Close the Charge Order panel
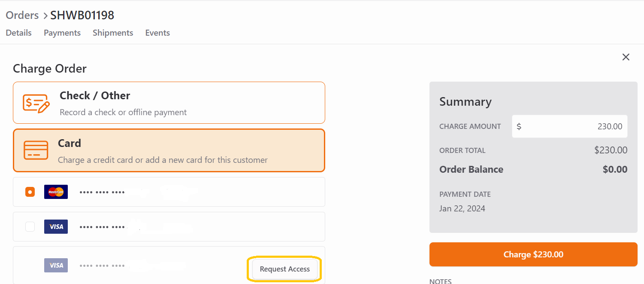 [x=626, y=57]
